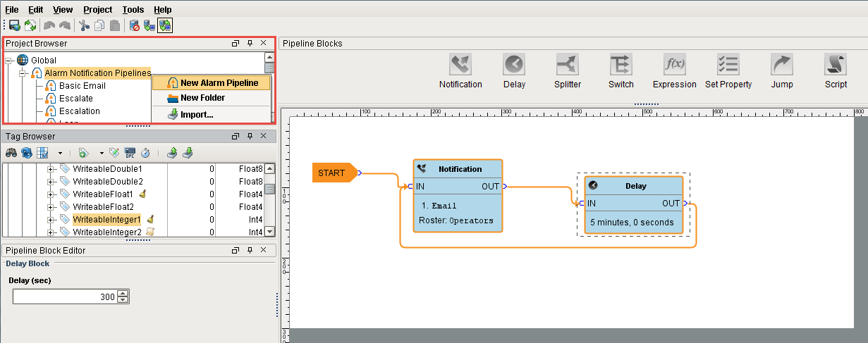868x343 pixels.
Task: Click the Tag Browser refresh icon
Action: point(27,152)
